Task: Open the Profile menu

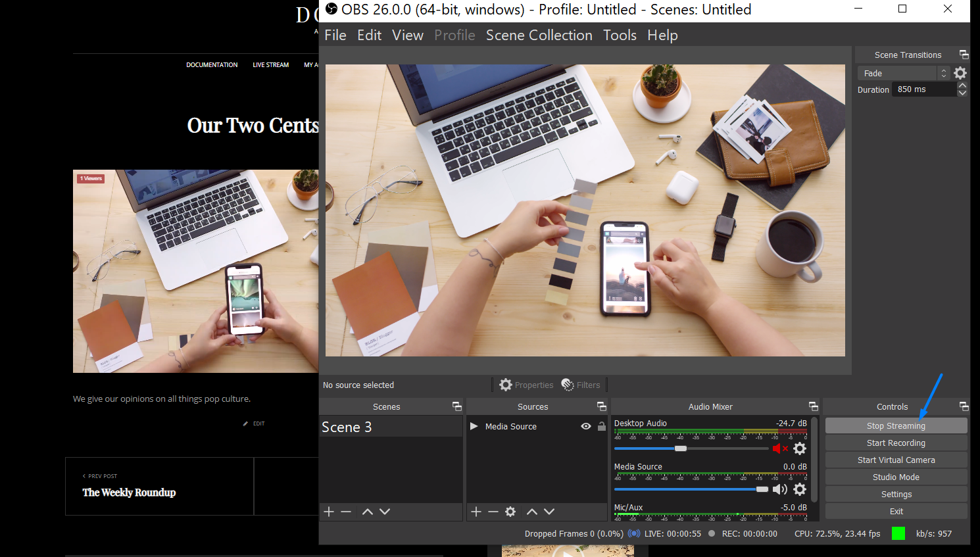Action: 454,35
